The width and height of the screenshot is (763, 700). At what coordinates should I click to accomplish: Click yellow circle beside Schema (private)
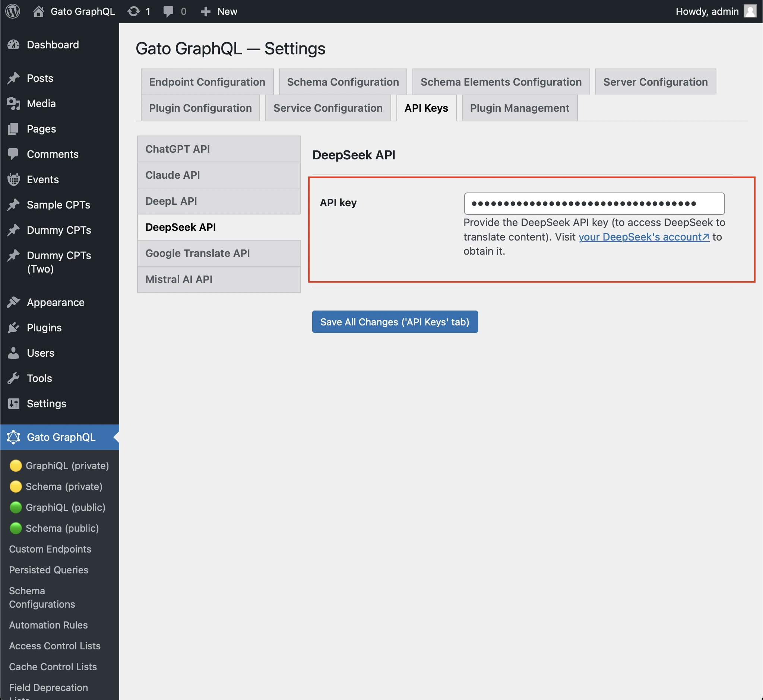(x=16, y=486)
